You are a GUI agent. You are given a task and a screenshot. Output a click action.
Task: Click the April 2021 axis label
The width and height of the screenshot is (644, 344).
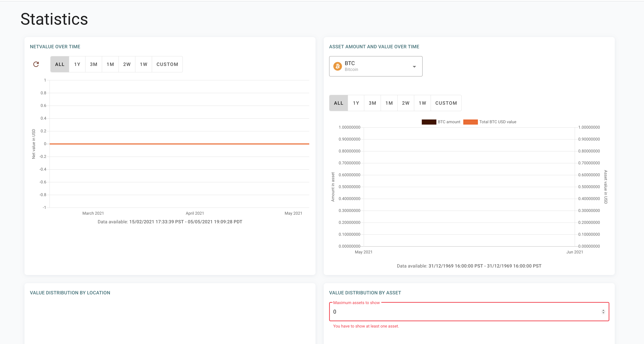pyautogui.click(x=195, y=213)
